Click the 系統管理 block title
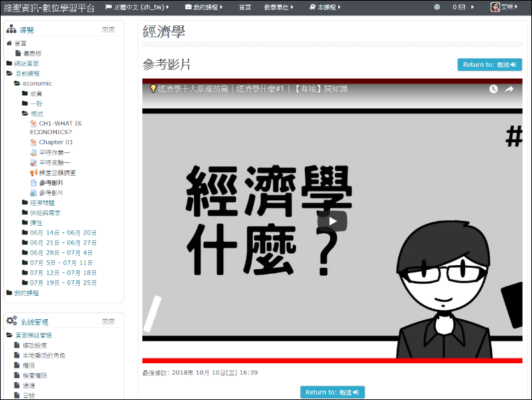Image resolution: width=532 pixels, height=400 pixels. pos(34,322)
